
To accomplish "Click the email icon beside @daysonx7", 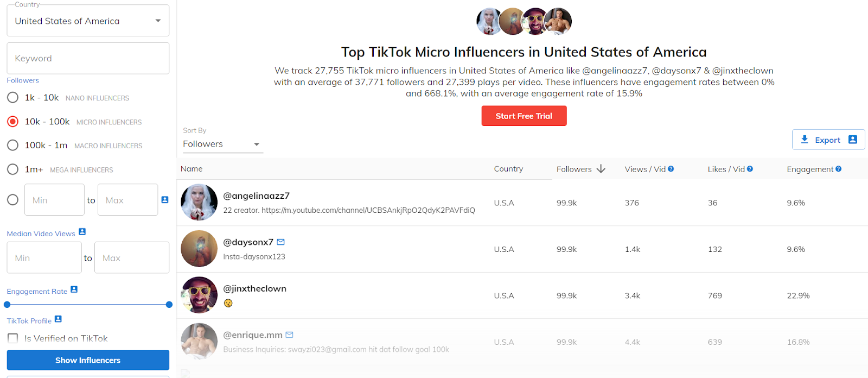I will coord(281,242).
